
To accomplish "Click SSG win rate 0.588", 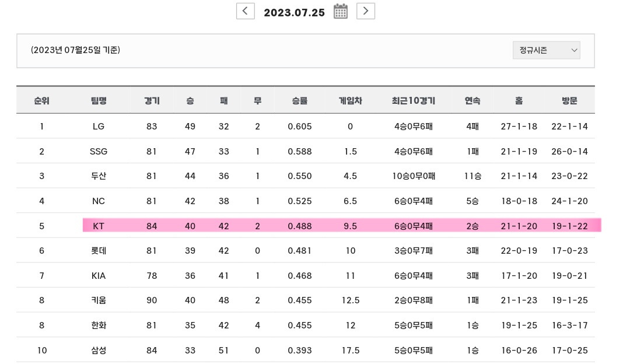I will [x=300, y=152].
